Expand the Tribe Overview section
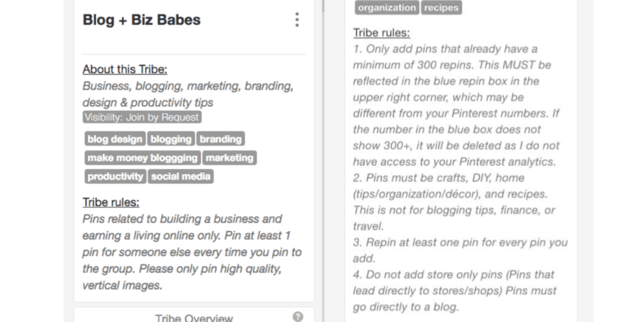The image size is (644, 322). [x=193, y=317]
